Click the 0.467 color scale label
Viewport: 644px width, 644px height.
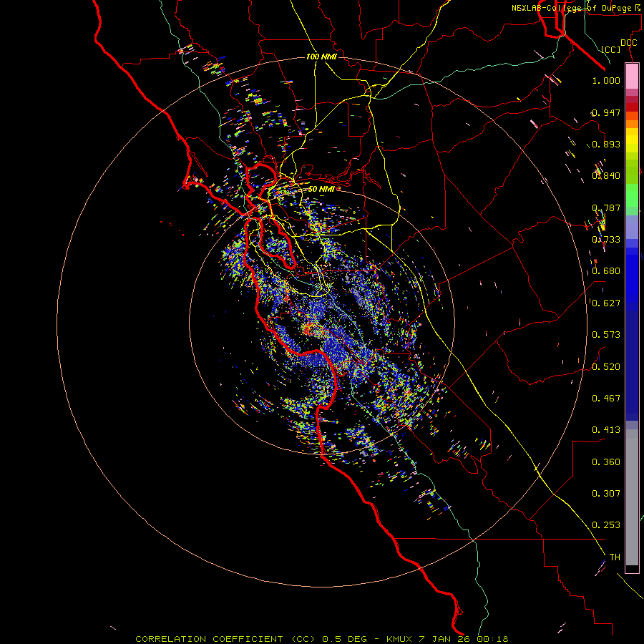pyautogui.click(x=606, y=399)
